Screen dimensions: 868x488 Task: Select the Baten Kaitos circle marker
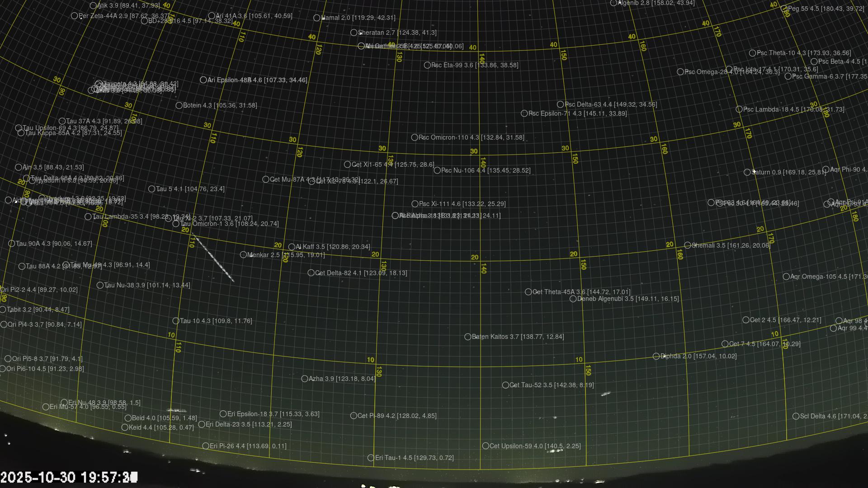tap(468, 337)
